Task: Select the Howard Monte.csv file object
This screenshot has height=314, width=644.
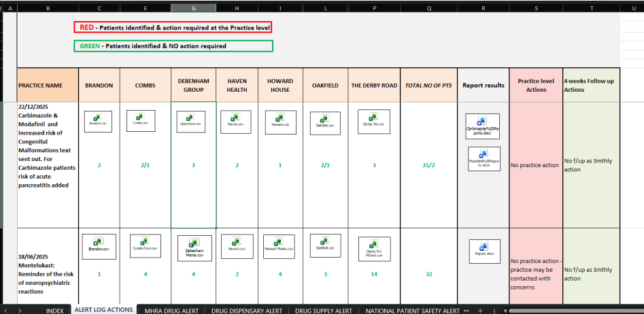Action: [x=279, y=245]
